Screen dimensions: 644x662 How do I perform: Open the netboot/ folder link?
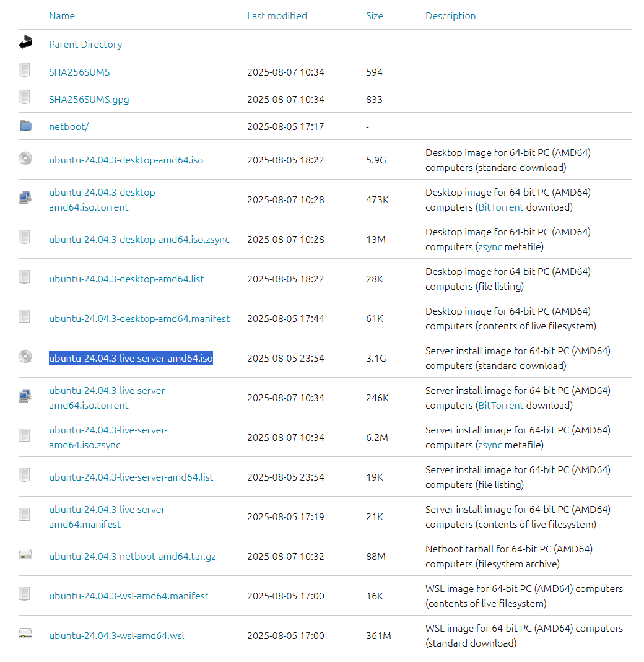(x=69, y=127)
